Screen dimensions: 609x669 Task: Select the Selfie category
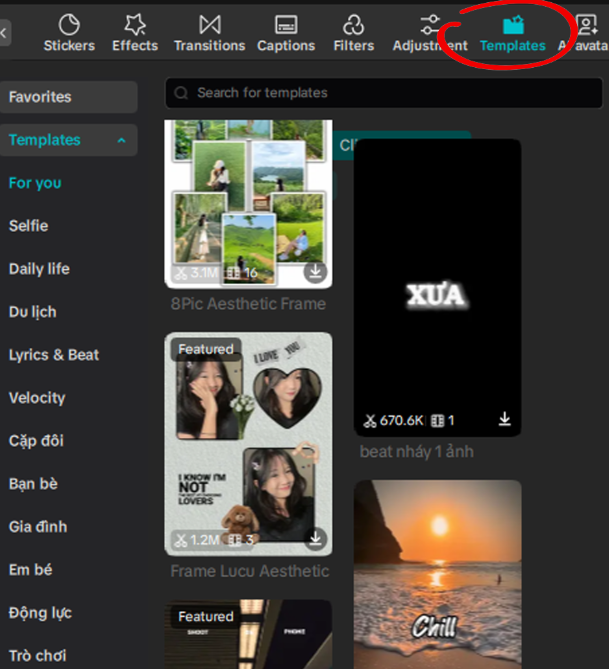[x=29, y=226]
